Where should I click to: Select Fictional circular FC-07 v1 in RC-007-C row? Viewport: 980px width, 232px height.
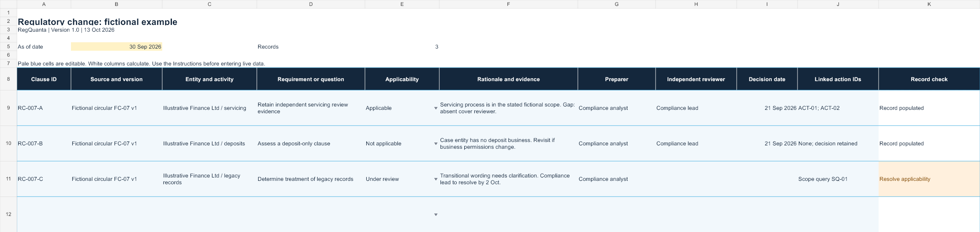tap(117, 179)
